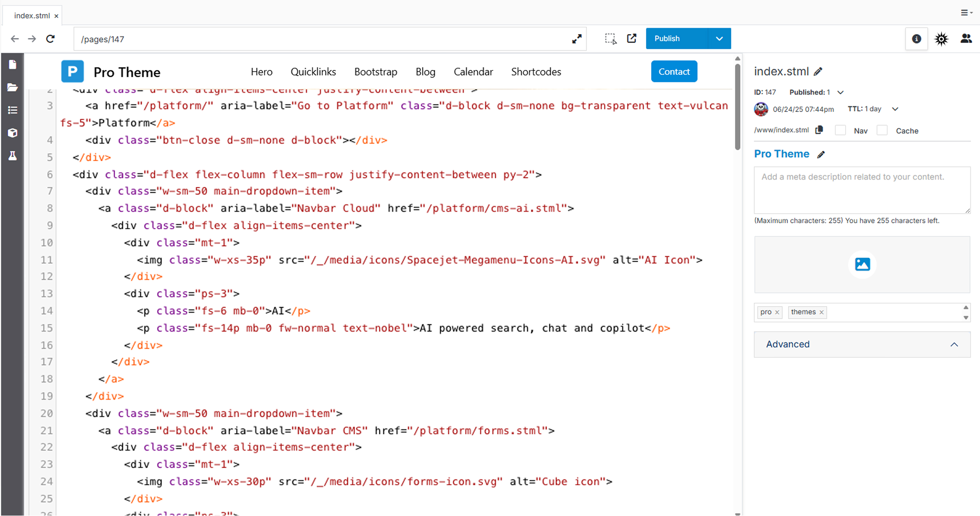980x516 pixels.
Task: Go forward using the forward arrow
Action: coord(32,39)
